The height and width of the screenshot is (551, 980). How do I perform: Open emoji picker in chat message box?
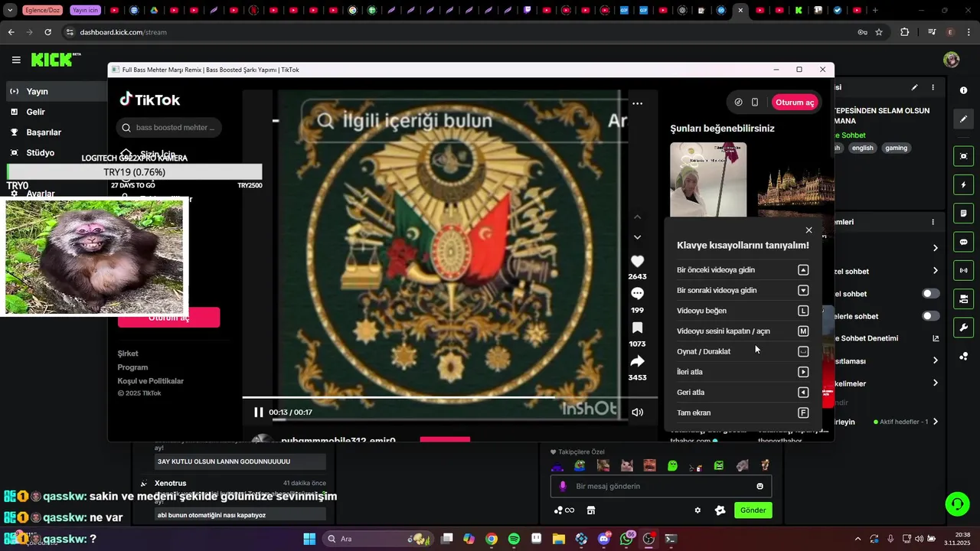[759, 486]
